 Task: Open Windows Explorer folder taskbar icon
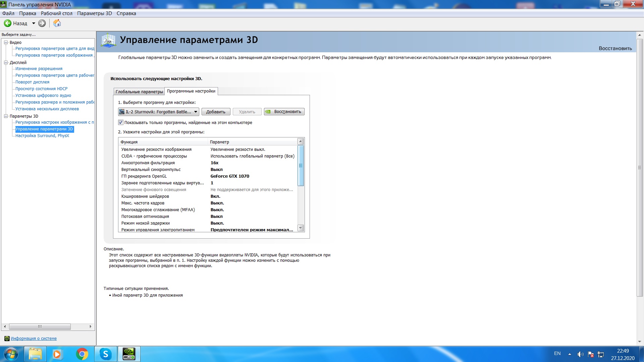coord(35,354)
